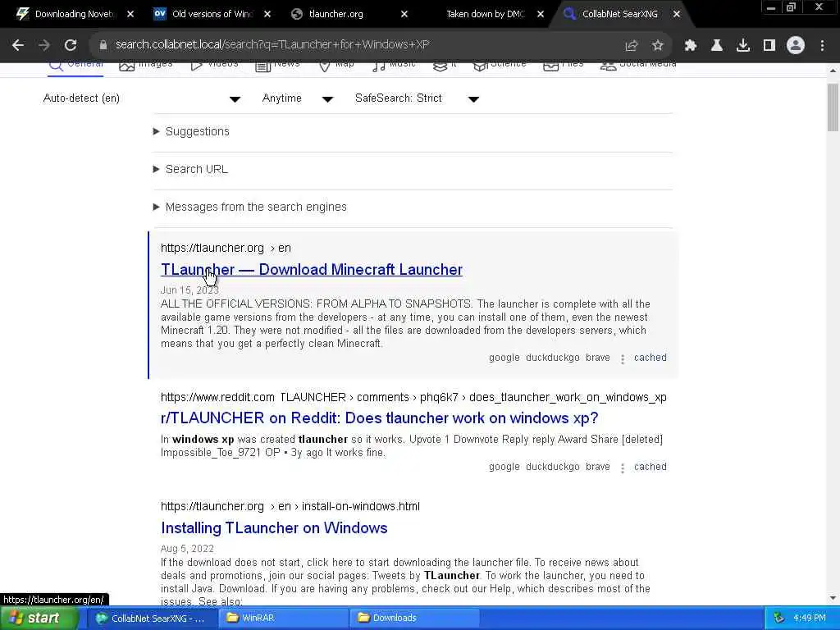Open the SafeSearch: Strict dropdown

(x=418, y=98)
